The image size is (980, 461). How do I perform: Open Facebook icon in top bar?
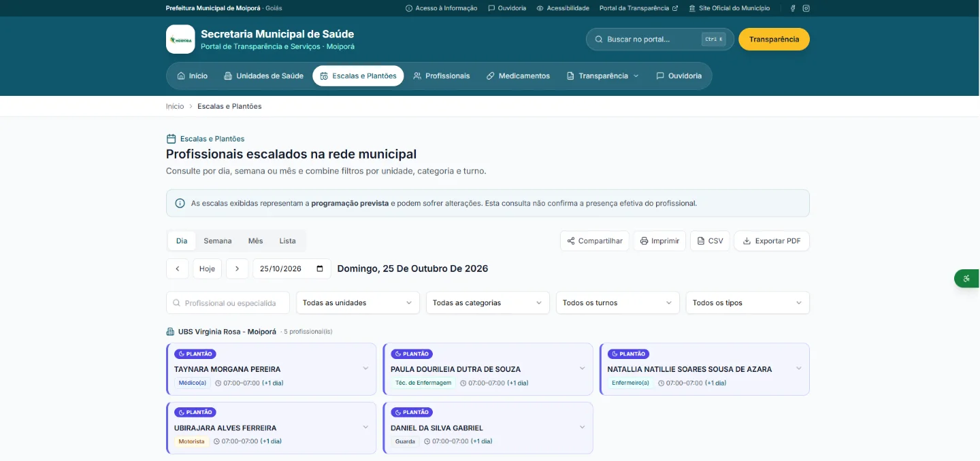coord(793,8)
